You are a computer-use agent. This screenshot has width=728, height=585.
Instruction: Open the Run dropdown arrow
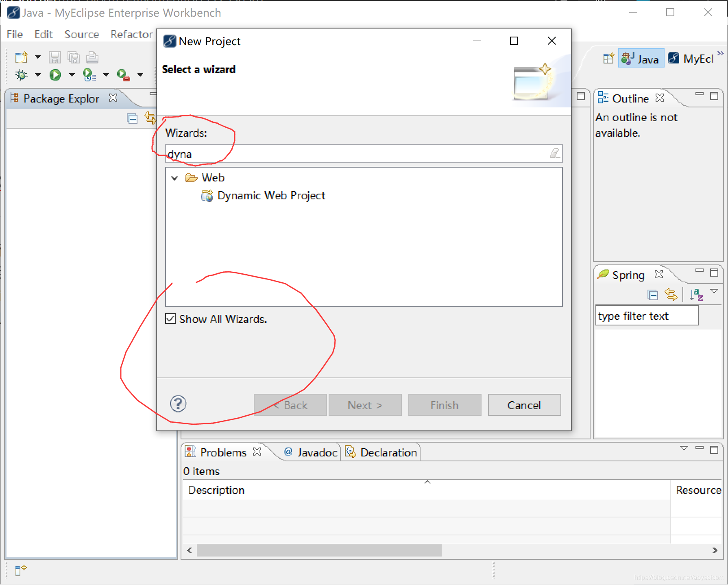[72, 75]
